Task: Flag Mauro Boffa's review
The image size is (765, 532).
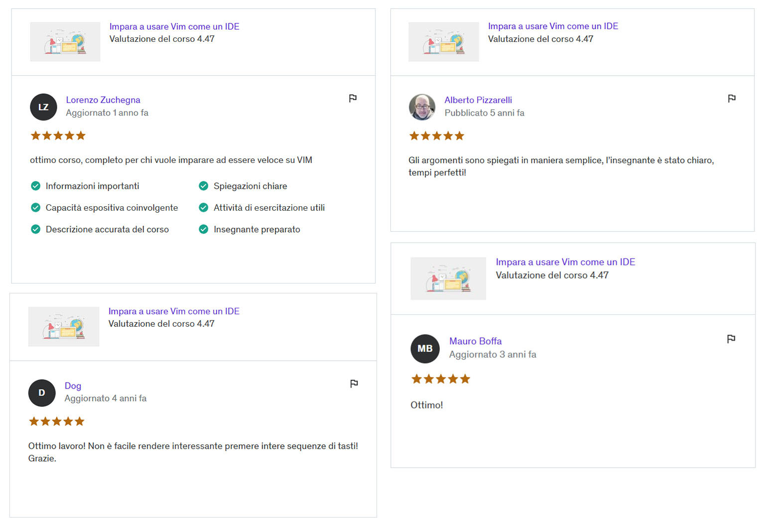Action: coord(731,339)
